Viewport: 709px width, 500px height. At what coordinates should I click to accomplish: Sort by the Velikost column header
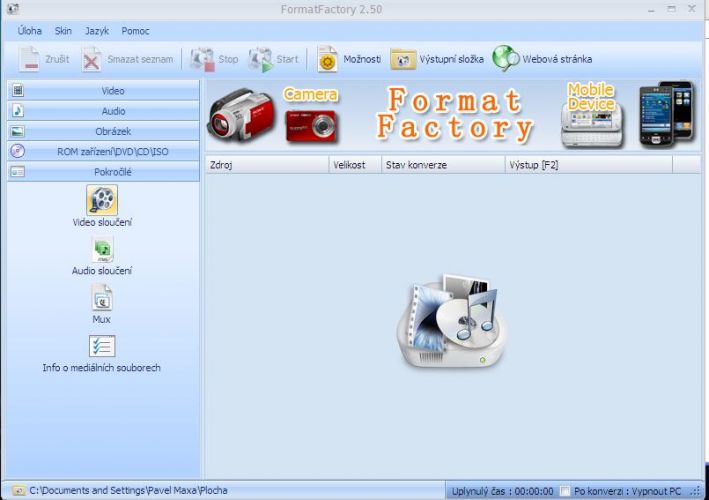(x=355, y=165)
